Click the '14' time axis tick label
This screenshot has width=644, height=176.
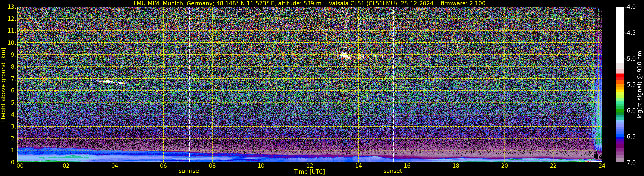coord(358,166)
